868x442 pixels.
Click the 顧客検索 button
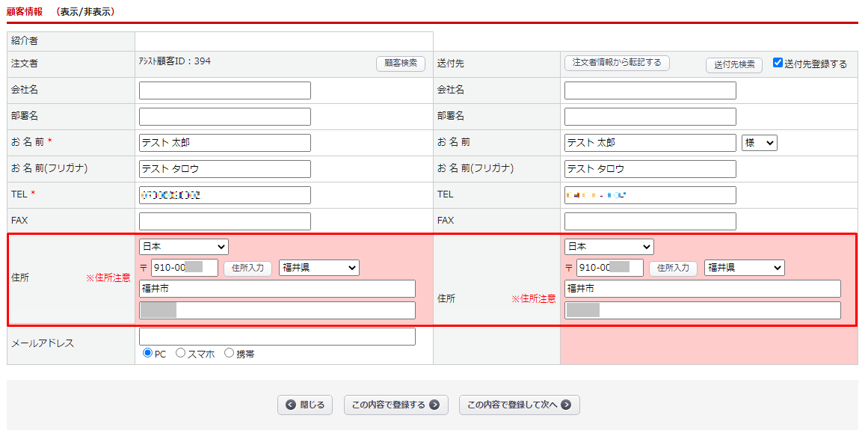point(400,64)
